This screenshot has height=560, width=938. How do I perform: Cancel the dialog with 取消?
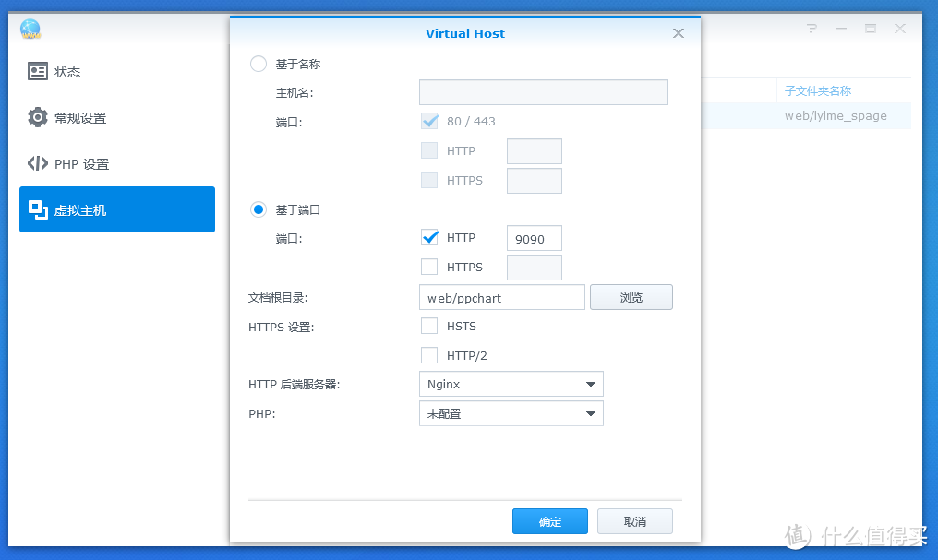tap(634, 520)
